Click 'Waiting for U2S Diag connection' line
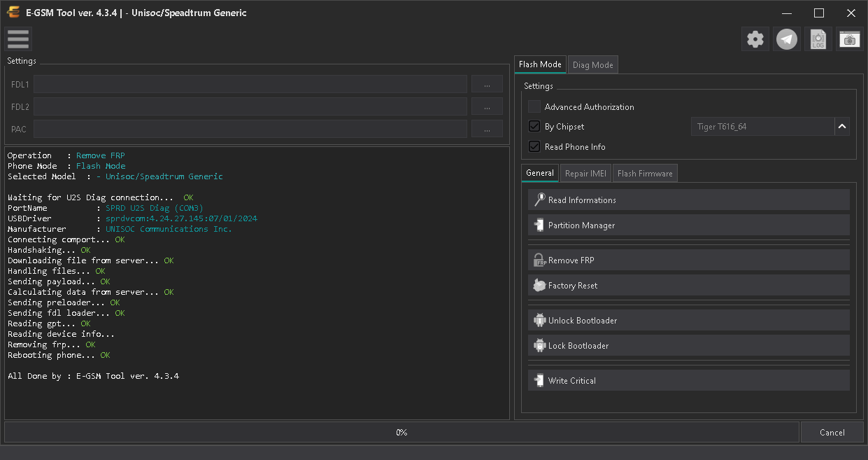 [100, 197]
